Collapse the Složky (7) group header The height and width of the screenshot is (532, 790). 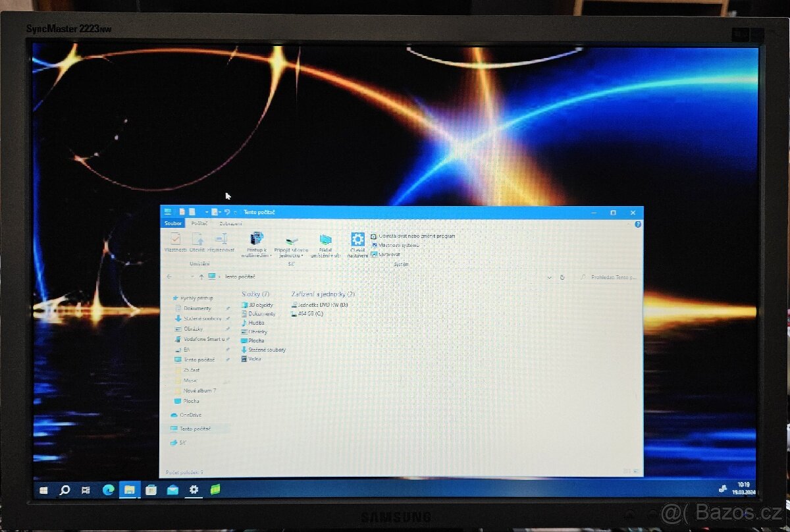point(255,294)
